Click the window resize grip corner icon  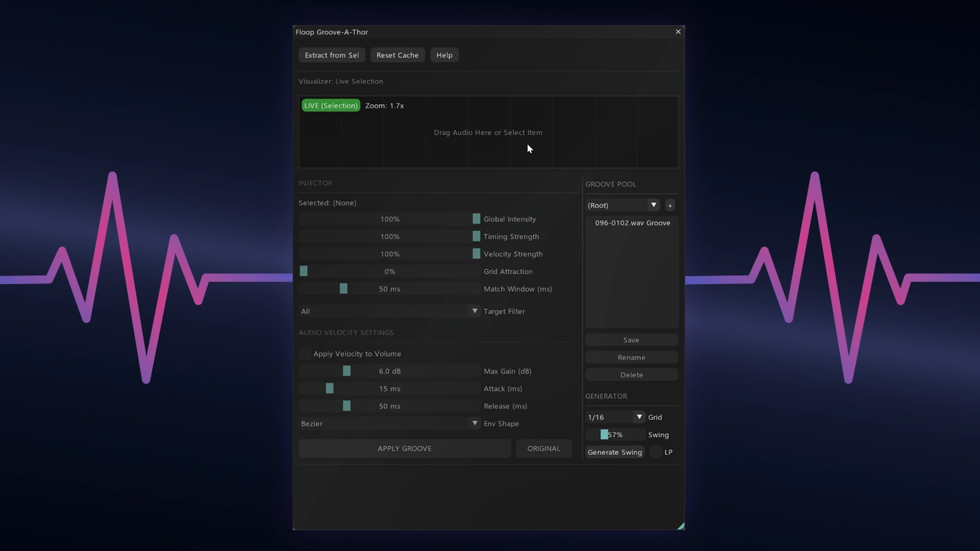point(680,526)
